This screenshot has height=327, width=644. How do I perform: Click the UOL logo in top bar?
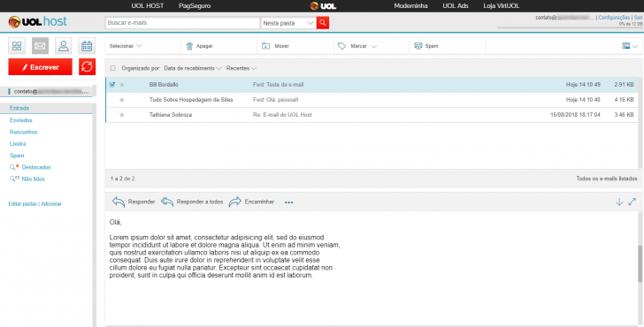(x=323, y=5)
